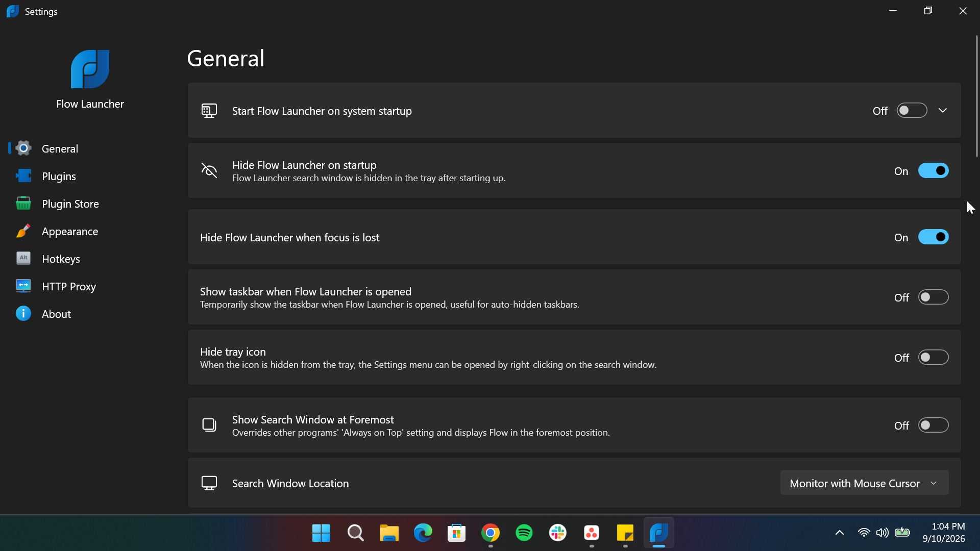Image resolution: width=980 pixels, height=551 pixels.
Task: Click the Hotkeys Alt key icon
Action: [23, 259]
